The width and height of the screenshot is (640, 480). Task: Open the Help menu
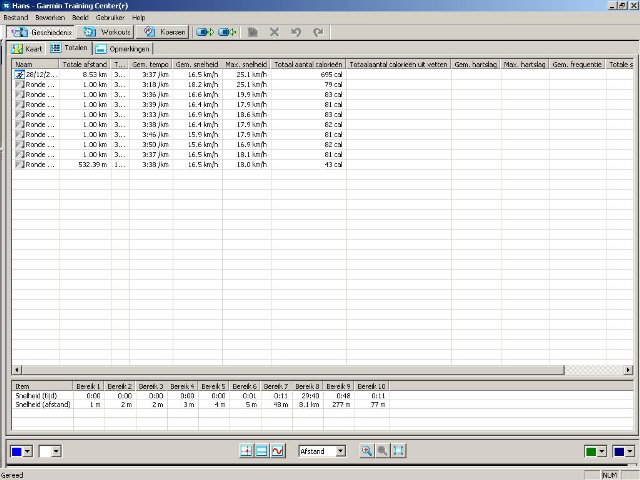(x=138, y=18)
